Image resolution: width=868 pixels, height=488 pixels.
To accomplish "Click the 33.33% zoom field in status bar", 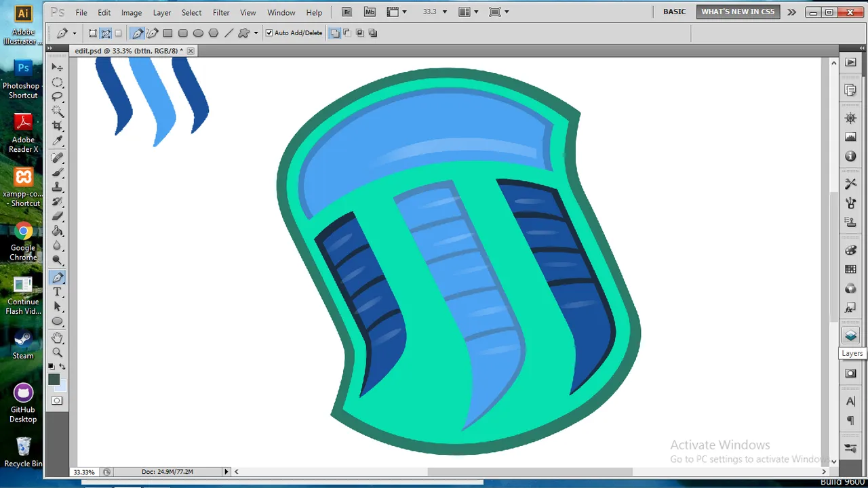I will tap(84, 472).
